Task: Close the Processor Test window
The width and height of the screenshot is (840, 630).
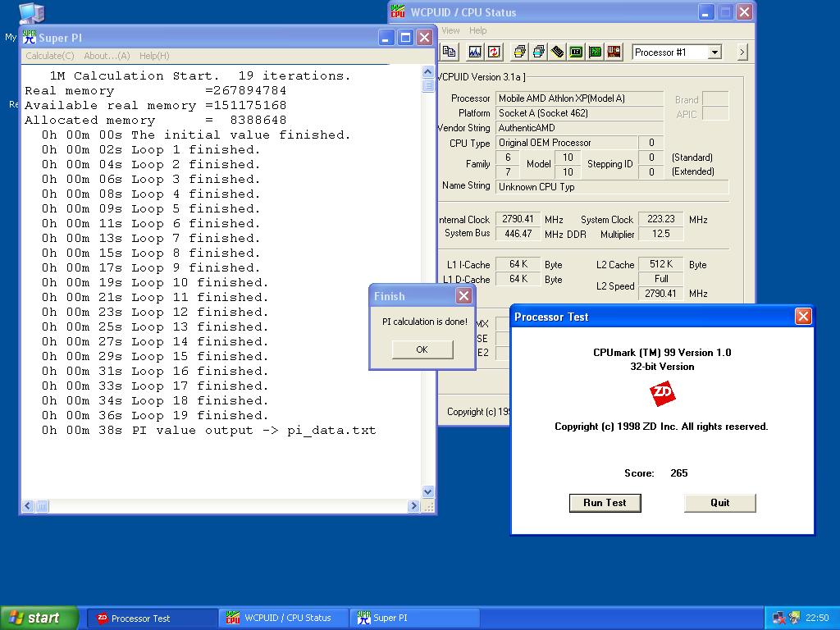Action: click(x=802, y=317)
